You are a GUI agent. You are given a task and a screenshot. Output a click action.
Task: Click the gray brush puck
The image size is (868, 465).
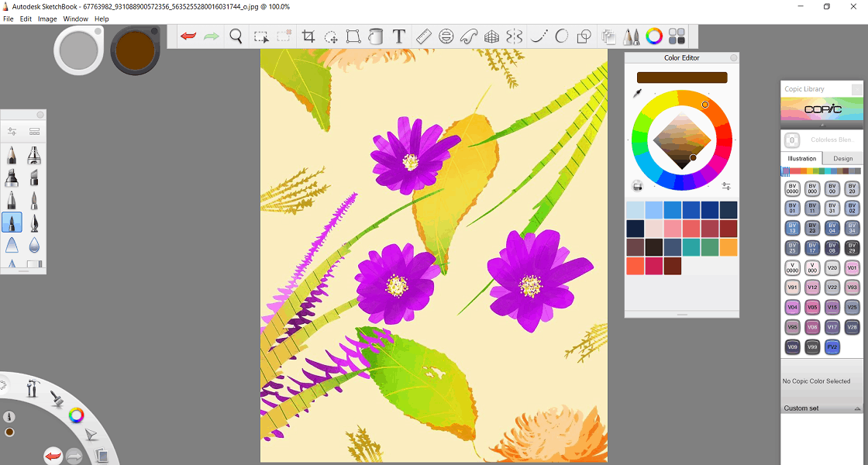click(79, 50)
